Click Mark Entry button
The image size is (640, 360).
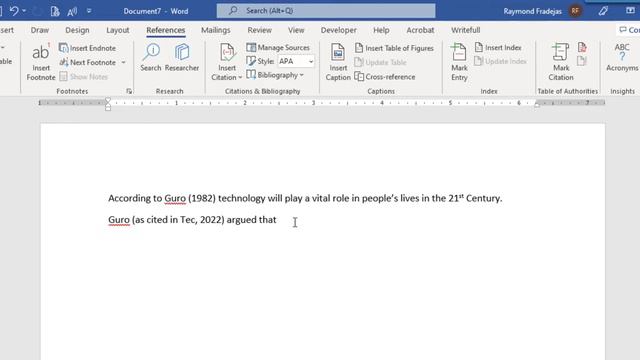(459, 62)
